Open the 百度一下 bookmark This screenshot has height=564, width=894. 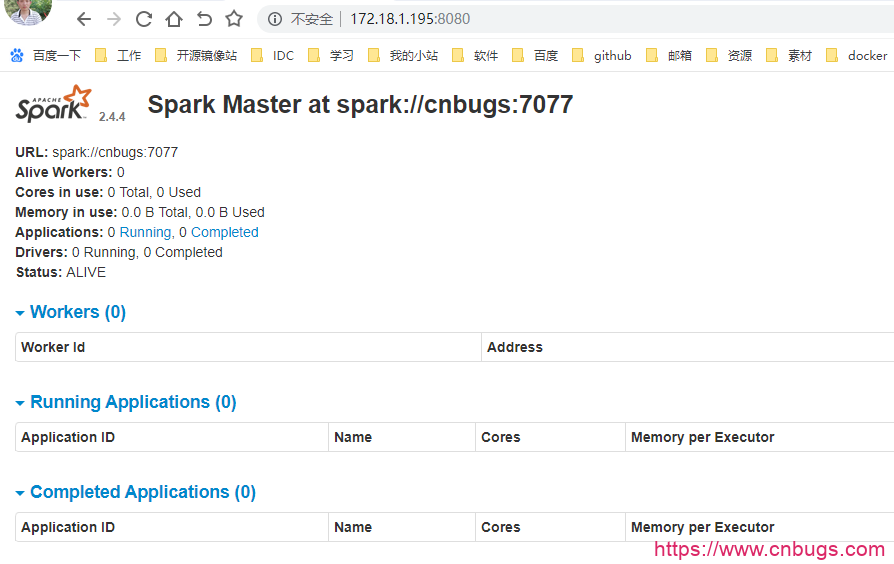pos(46,56)
